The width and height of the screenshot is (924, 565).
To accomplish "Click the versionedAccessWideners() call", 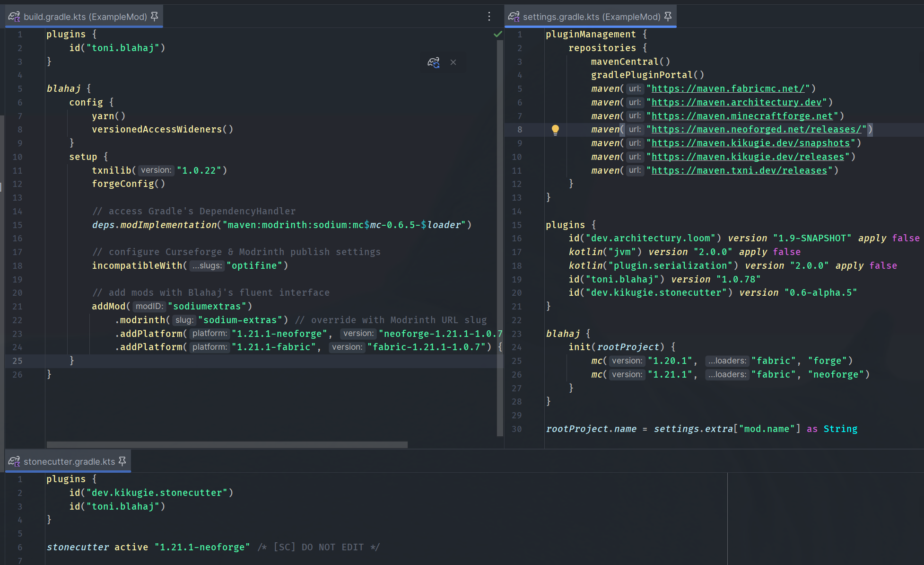I will coord(163,130).
